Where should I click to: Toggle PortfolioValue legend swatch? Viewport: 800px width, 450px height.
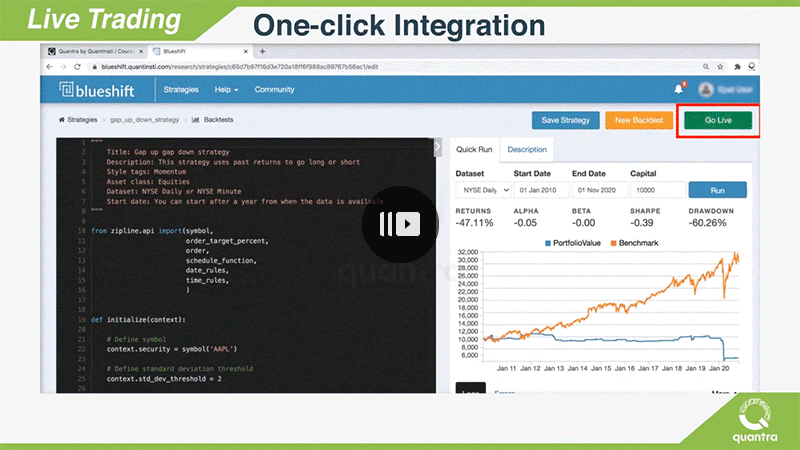pos(548,243)
